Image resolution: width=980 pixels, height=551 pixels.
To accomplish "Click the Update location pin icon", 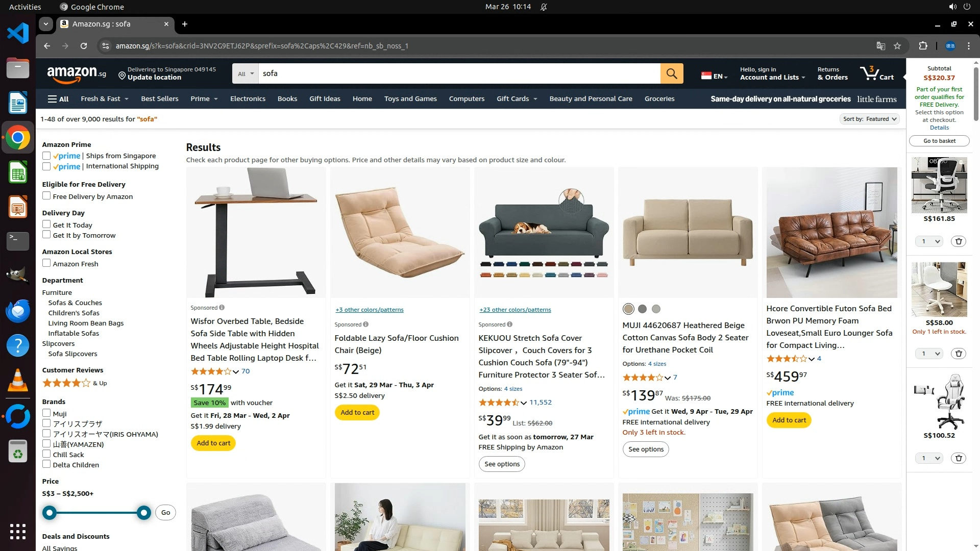I will pos(122,76).
